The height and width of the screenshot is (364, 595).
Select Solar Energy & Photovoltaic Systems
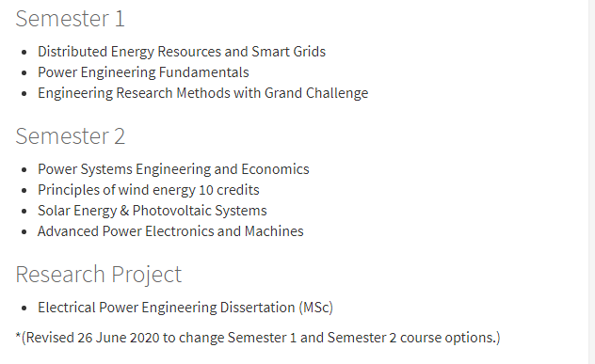[x=153, y=211]
